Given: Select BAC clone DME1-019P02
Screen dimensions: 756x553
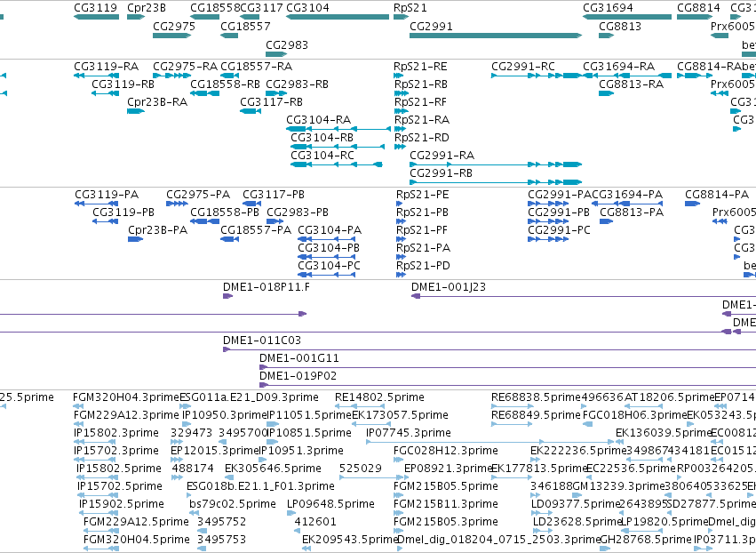Looking at the screenshot, I should point(507,386).
